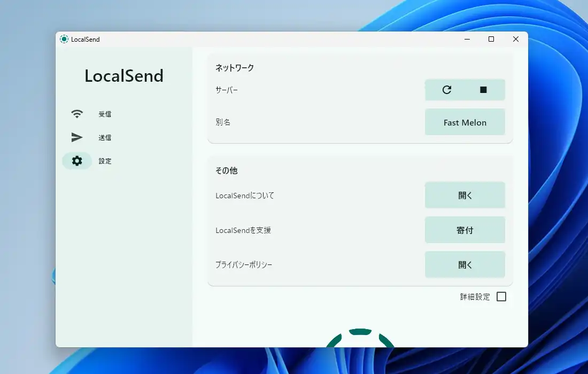588x374 pixels.
Task: Click the 寄付 donate button
Action: 465,230
